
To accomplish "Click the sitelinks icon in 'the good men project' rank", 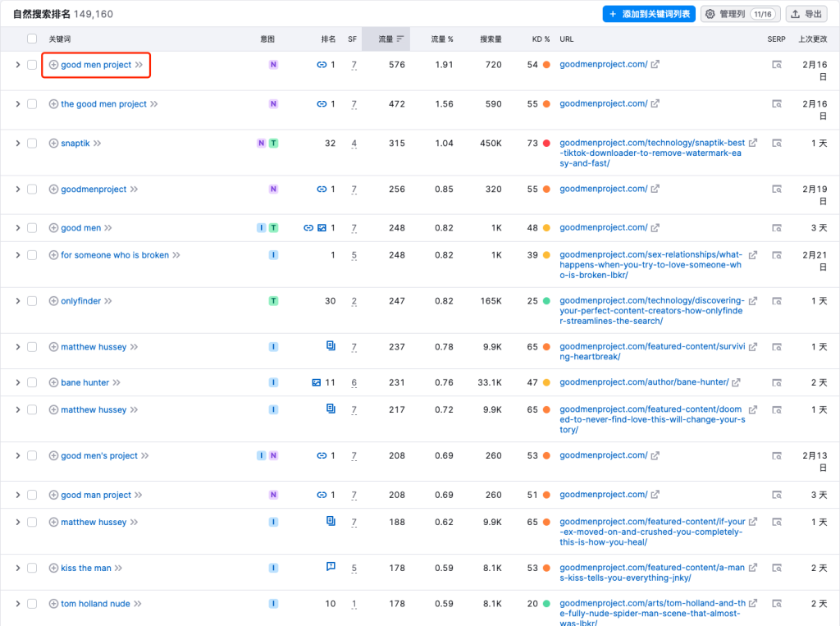I will [322, 104].
